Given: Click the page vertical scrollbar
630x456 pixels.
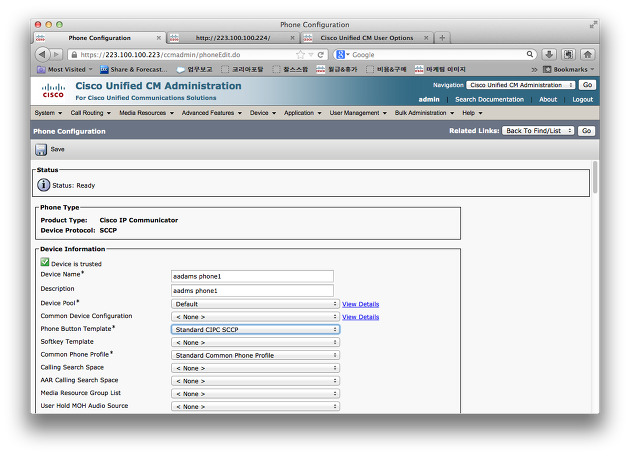Looking at the screenshot, I should pos(595,177).
